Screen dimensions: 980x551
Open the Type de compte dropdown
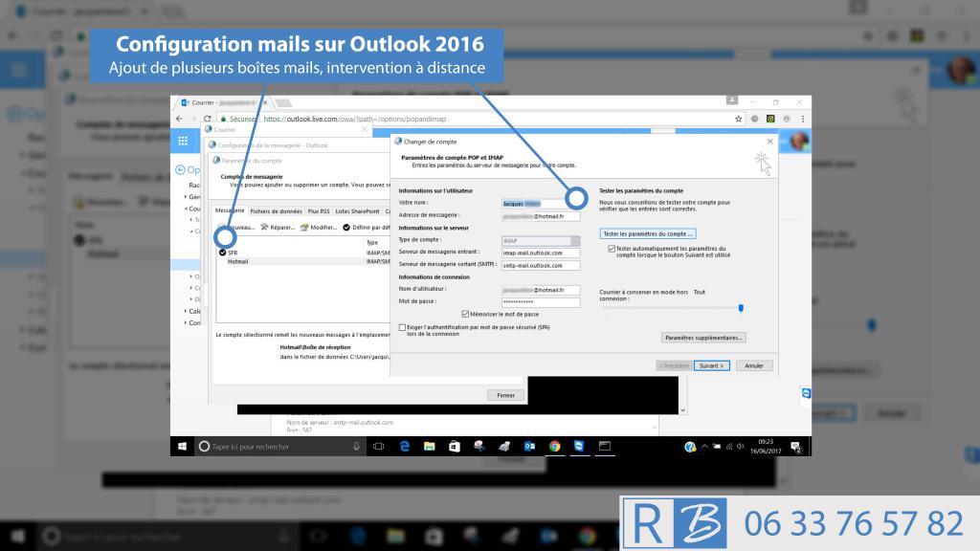pyautogui.click(x=541, y=240)
